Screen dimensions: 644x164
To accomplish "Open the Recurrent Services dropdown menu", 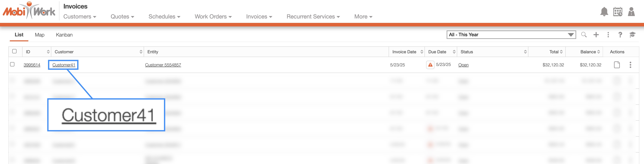I will pos(313,16).
